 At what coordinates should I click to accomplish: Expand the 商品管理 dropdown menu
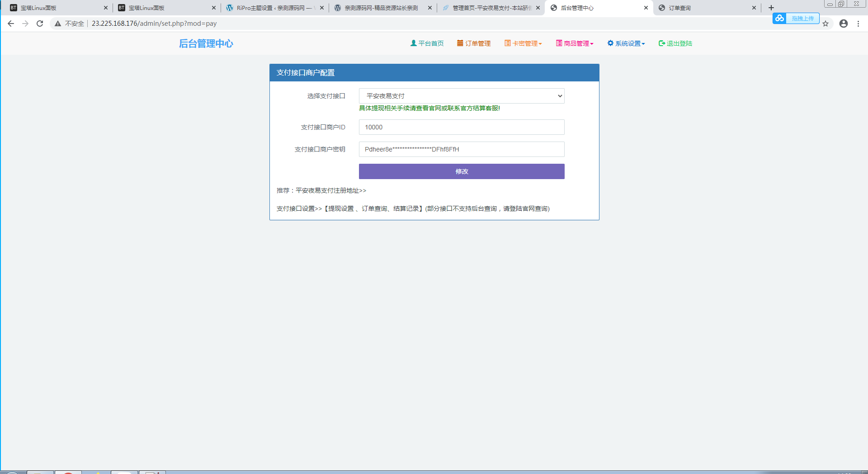point(575,43)
